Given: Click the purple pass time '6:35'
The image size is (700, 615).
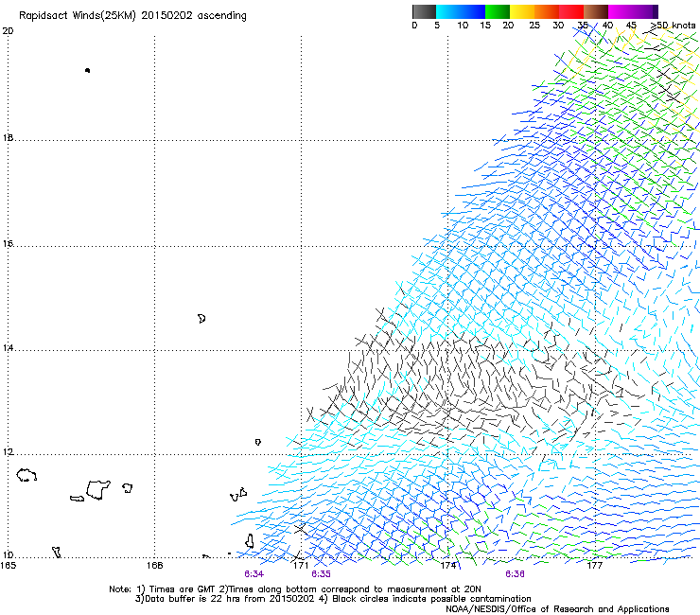Looking at the screenshot, I should pyautogui.click(x=321, y=574).
